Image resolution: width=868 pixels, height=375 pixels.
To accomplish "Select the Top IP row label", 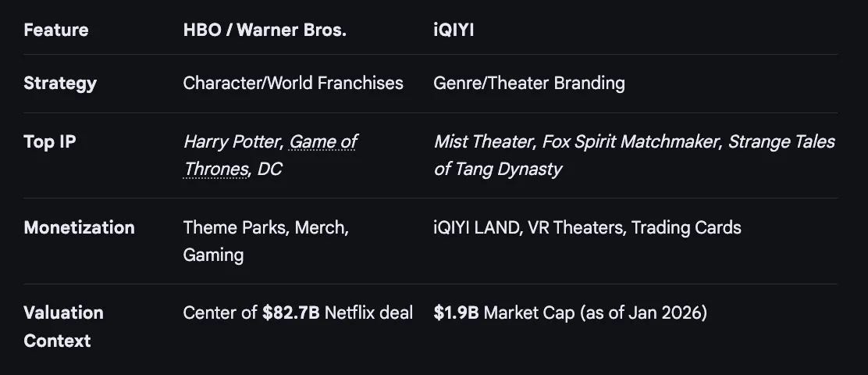I will click(50, 142).
